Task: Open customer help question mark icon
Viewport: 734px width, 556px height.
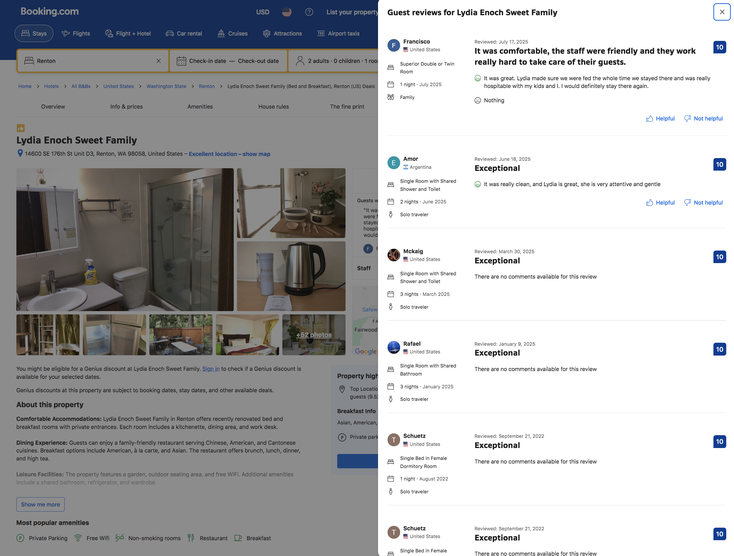Action: tap(309, 12)
